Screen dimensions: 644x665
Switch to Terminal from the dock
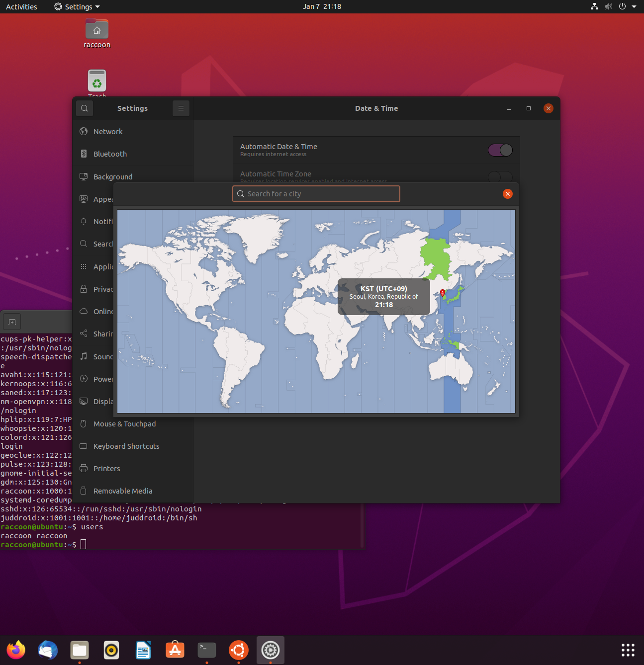207,650
